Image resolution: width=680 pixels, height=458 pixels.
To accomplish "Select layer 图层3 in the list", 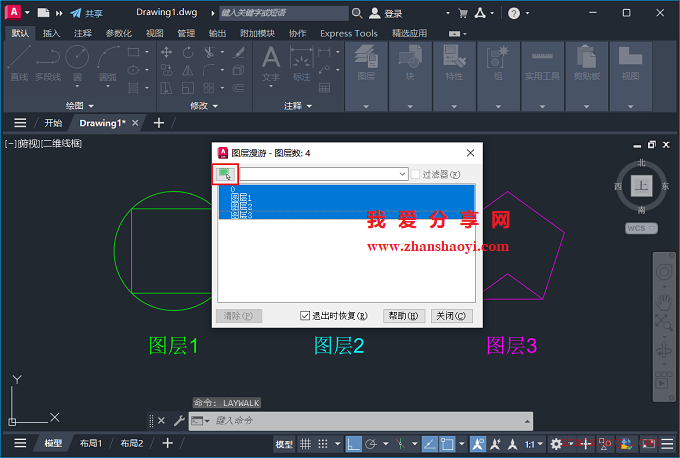I will (x=347, y=215).
